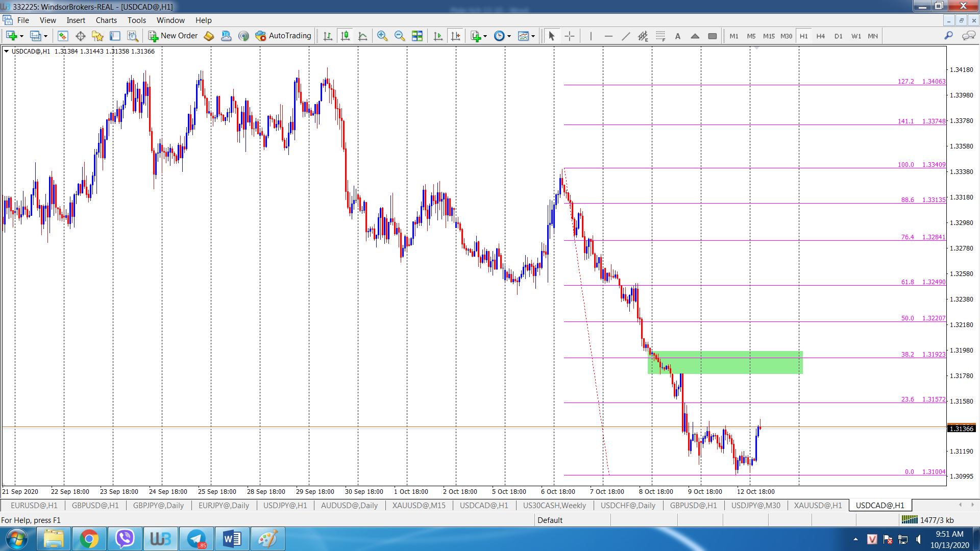Insert an arrow object
This screenshot has width=980, height=551.
695,36
